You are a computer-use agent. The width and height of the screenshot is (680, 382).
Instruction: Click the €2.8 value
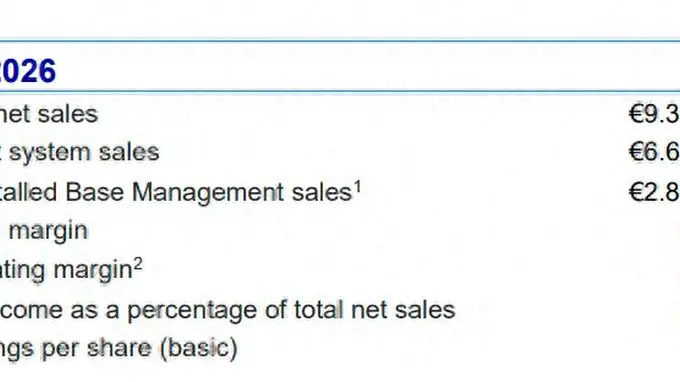(654, 192)
